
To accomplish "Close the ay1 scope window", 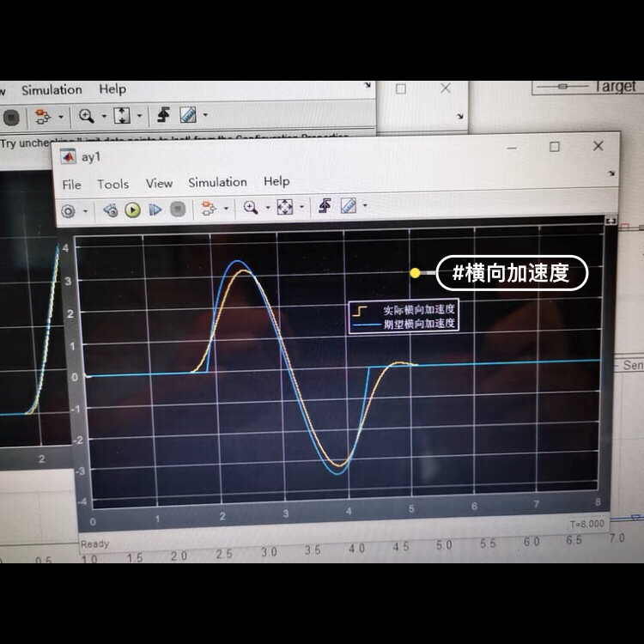I will tap(598, 146).
